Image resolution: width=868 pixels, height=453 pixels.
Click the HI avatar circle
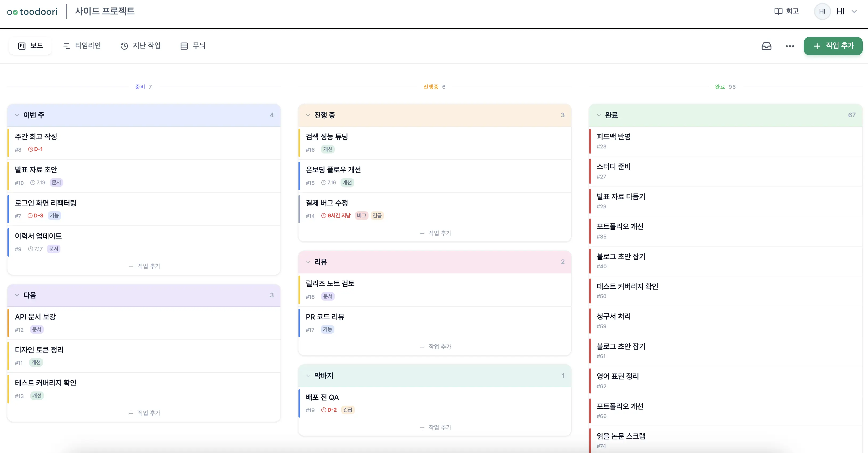click(822, 11)
